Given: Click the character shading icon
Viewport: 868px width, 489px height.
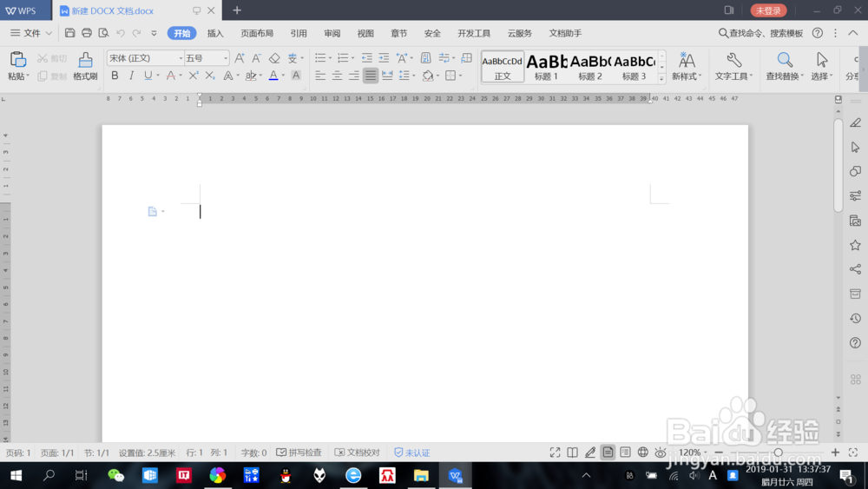Looking at the screenshot, I should pos(296,76).
